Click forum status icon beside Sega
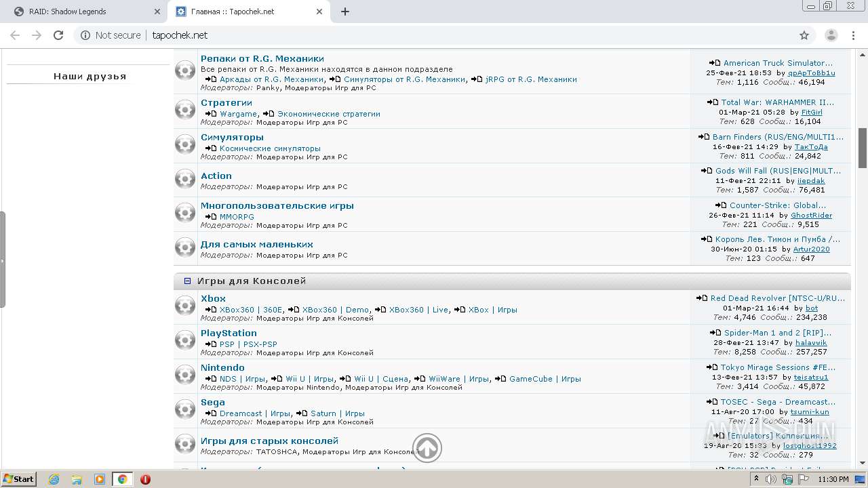 coord(185,409)
